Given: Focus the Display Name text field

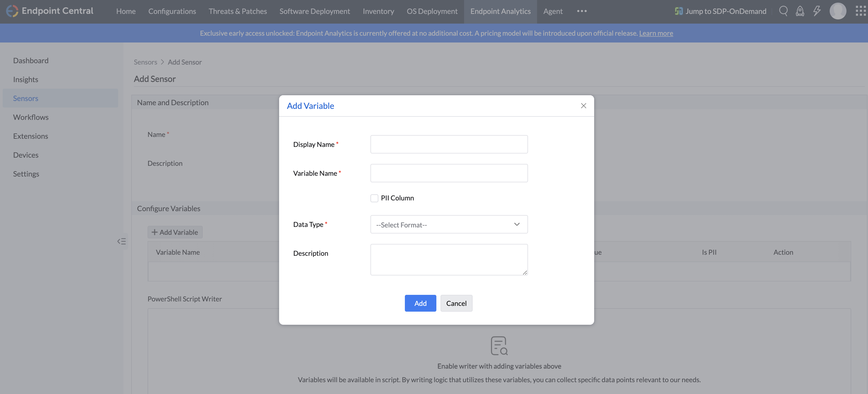Looking at the screenshot, I should click(448, 144).
